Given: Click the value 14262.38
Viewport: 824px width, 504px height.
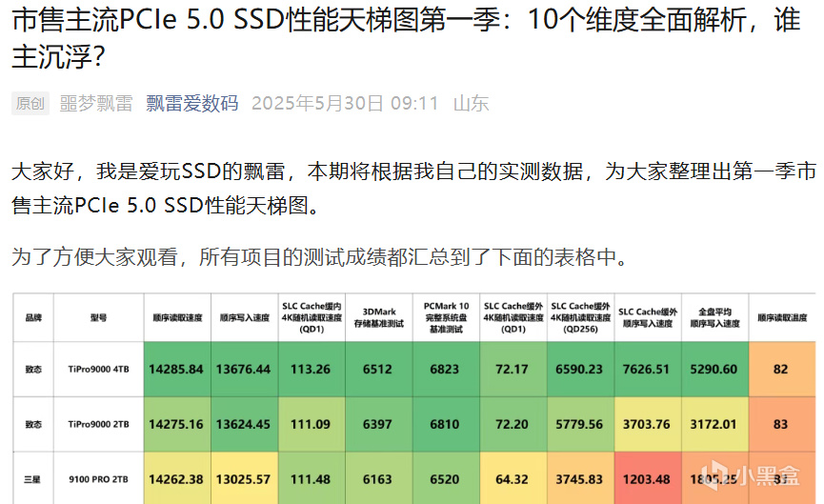Looking at the screenshot, I should pos(176,479).
